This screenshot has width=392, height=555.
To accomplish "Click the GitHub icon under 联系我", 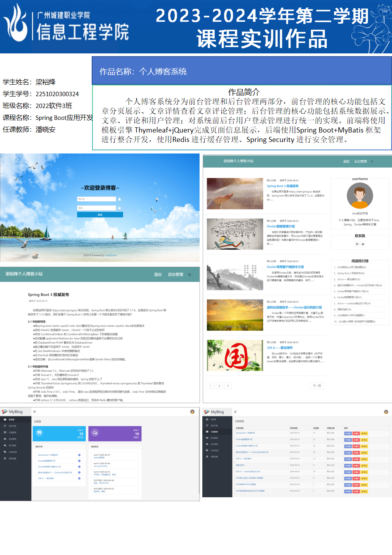I will tap(357, 244).
